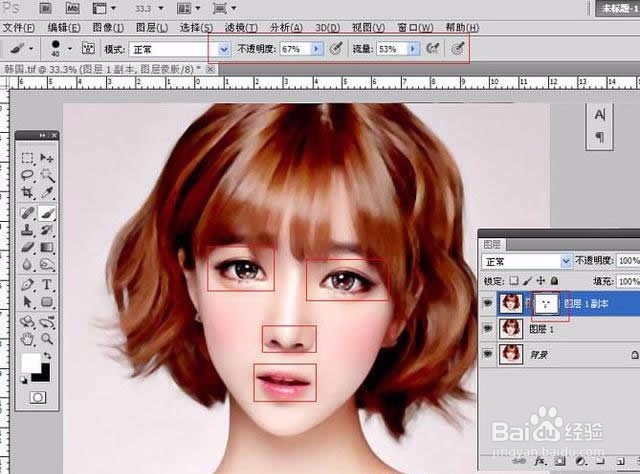Select the 3D Orbit camera tool
The width and height of the screenshot is (640, 474).
[47, 322]
